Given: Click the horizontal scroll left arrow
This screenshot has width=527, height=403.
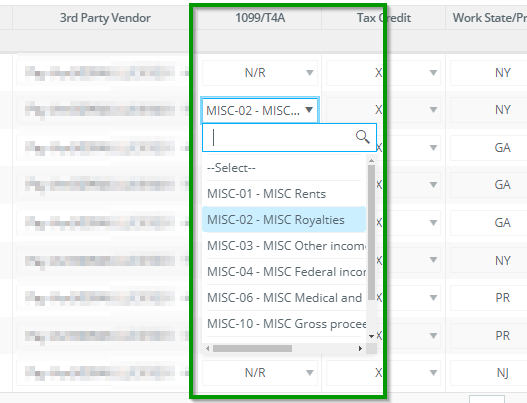Looking at the screenshot, I should 208,348.
